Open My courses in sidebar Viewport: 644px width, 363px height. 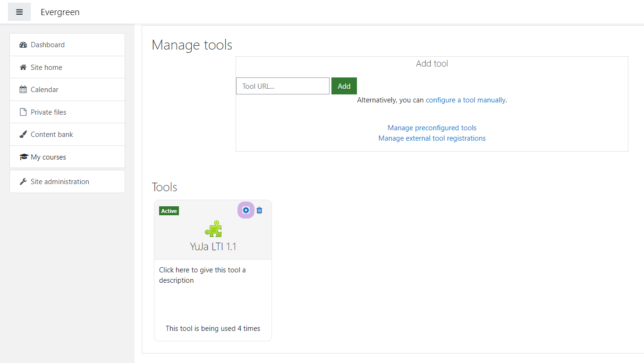click(x=67, y=157)
